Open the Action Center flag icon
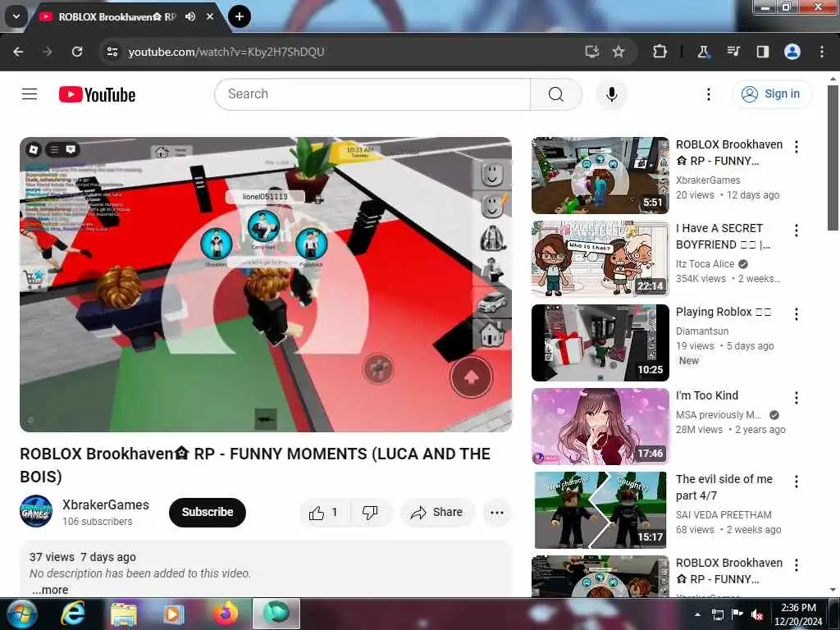The width and height of the screenshot is (840, 630). [x=737, y=614]
